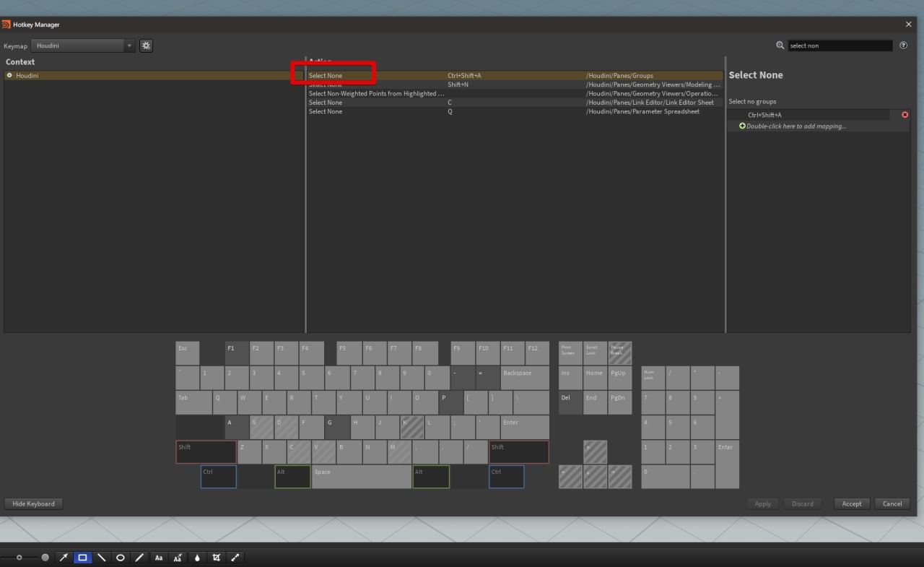Toggle the right Alt modifier key
Image resolution: width=924 pixels, height=567 pixels.
coord(431,477)
